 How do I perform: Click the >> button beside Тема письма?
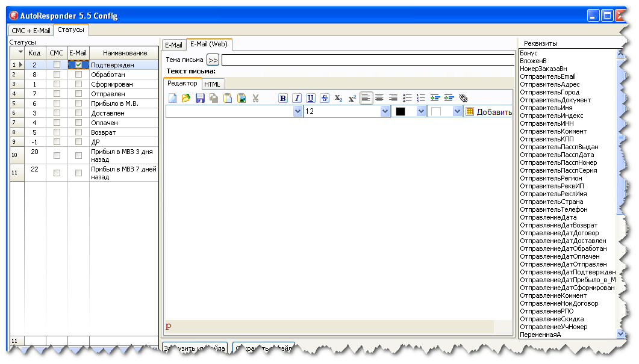click(x=213, y=60)
